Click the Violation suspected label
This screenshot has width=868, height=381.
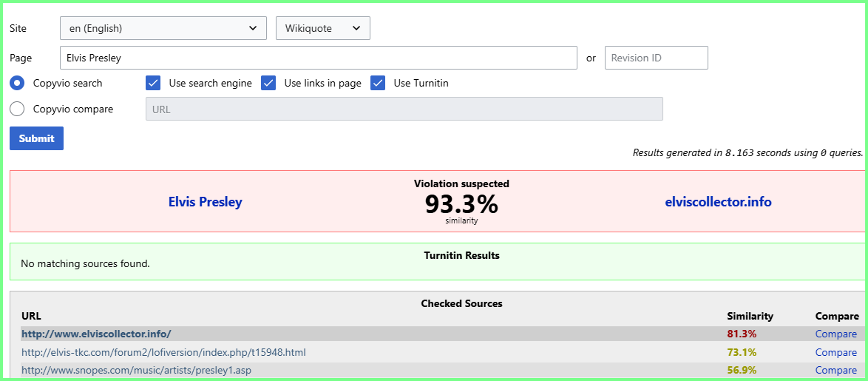pyautogui.click(x=461, y=183)
